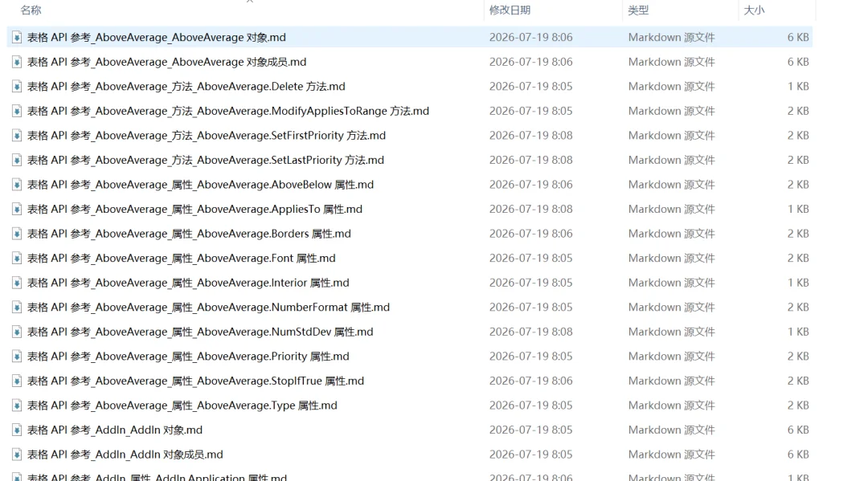This screenshot has width=868, height=481.
Task: Sort files by 名称 column header
Action: coord(31,10)
